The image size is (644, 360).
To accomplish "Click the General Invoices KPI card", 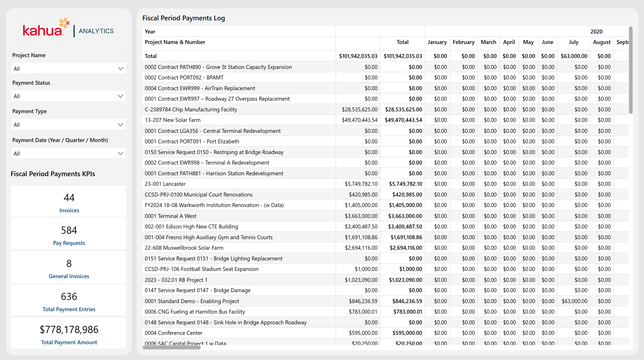I will click(69, 267).
